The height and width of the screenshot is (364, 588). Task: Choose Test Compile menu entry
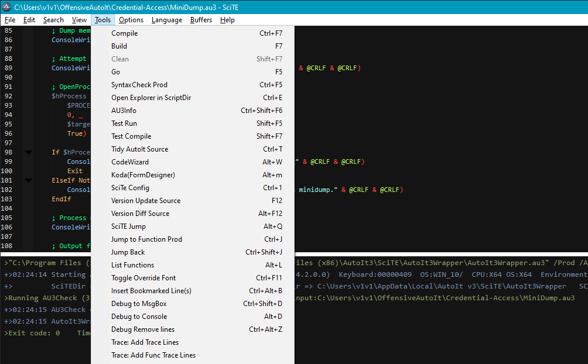193,136
